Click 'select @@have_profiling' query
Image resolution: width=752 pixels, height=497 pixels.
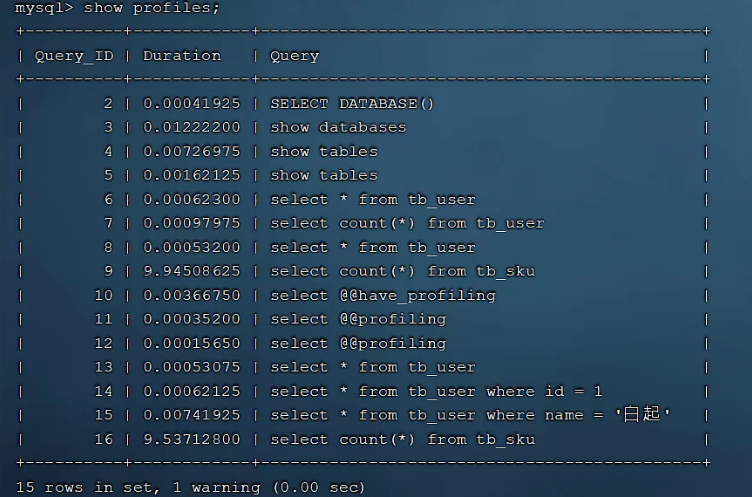point(383,296)
